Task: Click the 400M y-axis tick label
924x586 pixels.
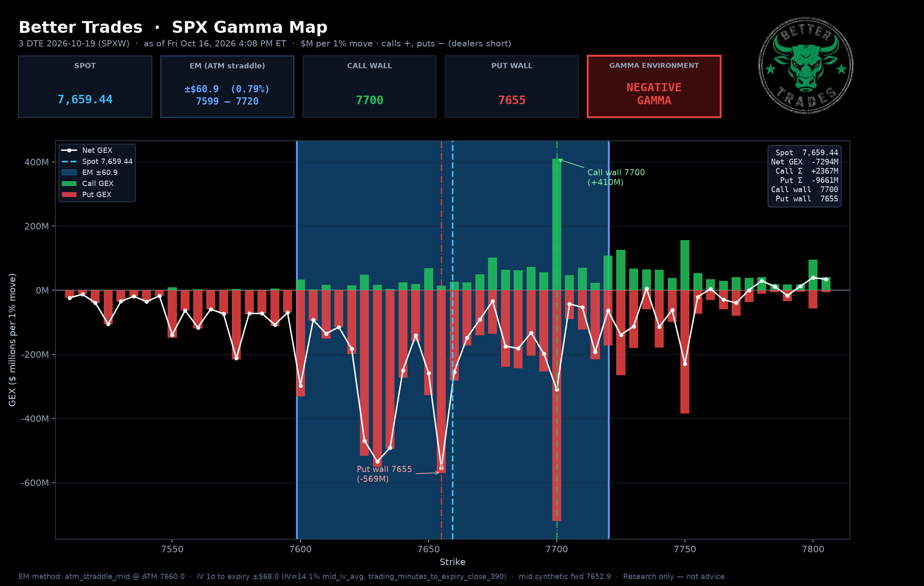Action: coord(37,162)
